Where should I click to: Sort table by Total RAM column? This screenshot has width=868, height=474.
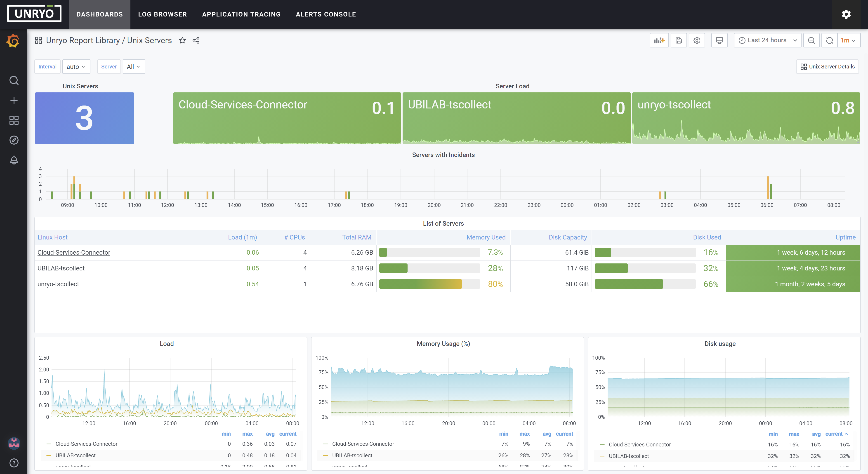pos(357,237)
